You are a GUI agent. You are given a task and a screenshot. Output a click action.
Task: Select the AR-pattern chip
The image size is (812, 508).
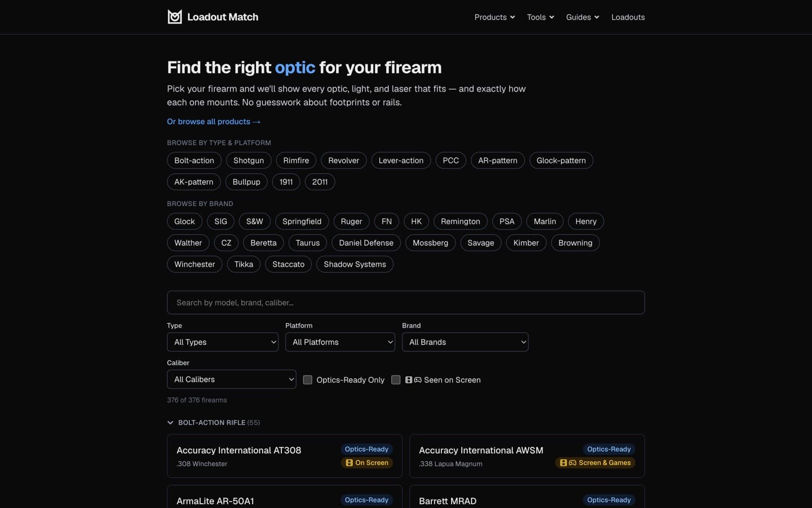[x=498, y=160]
